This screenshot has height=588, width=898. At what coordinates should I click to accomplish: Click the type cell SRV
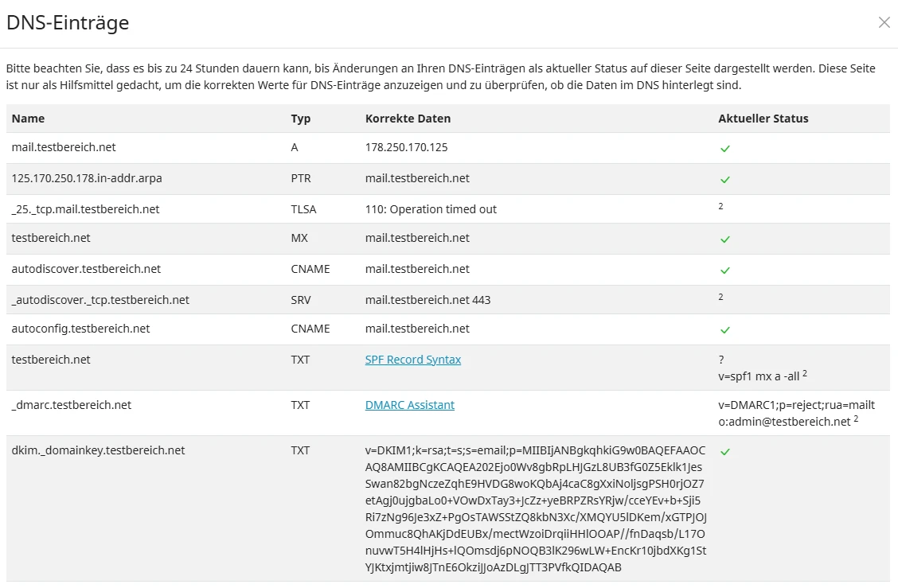tap(301, 299)
